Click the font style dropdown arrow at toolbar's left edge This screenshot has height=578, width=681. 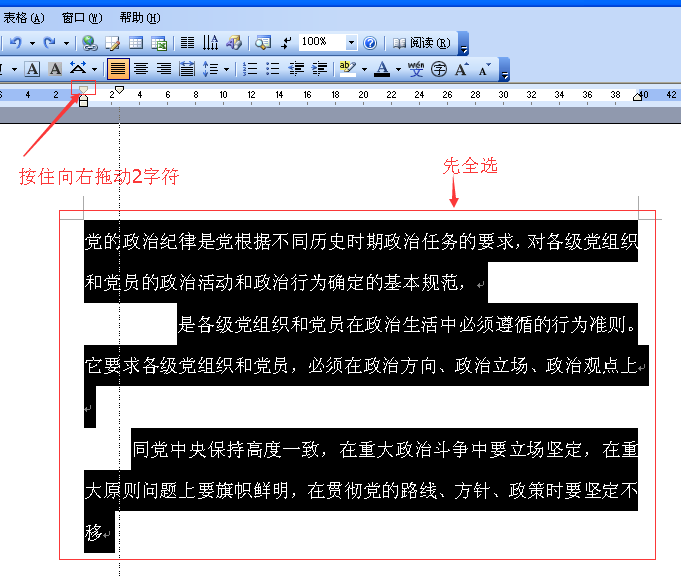[x=14, y=69]
